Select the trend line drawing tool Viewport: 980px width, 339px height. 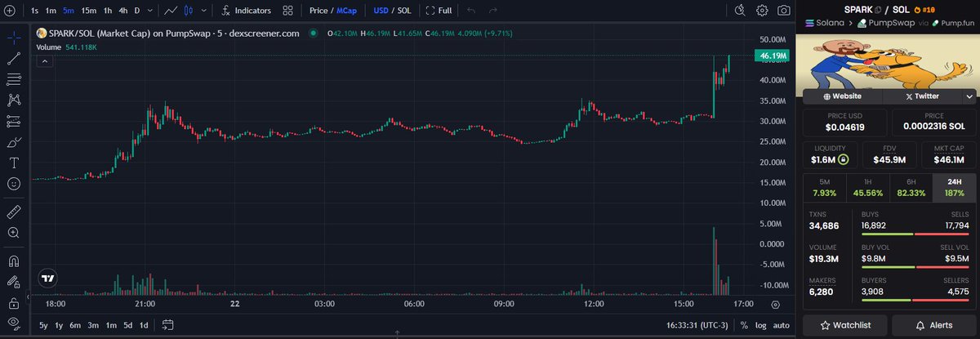tap(14, 58)
